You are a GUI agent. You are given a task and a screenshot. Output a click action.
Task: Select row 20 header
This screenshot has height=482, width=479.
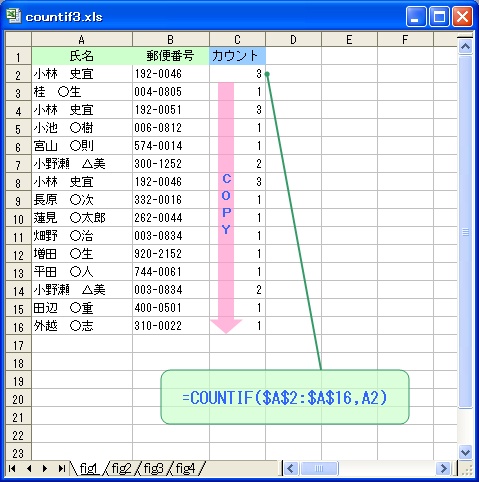click(x=19, y=398)
